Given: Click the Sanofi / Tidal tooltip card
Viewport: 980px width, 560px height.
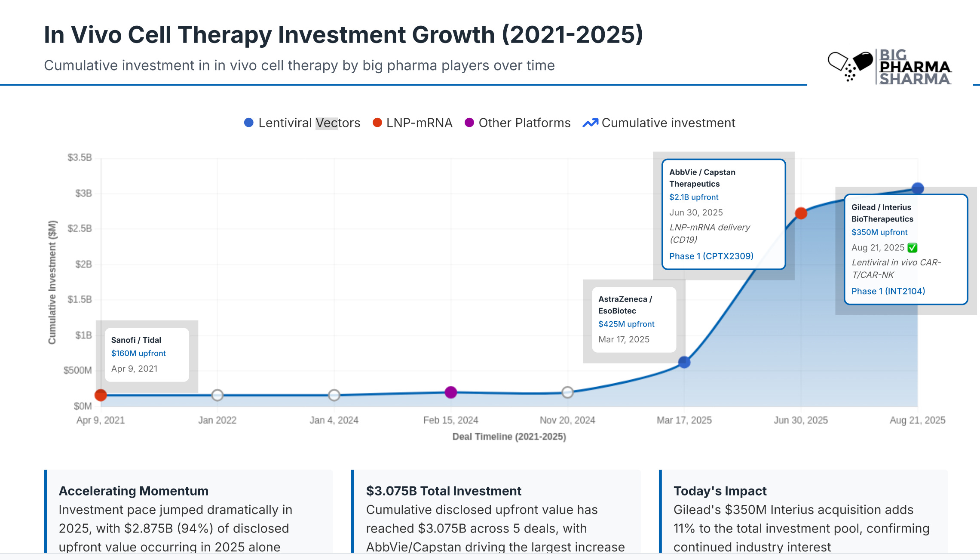Looking at the screenshot, I should 147,354.
